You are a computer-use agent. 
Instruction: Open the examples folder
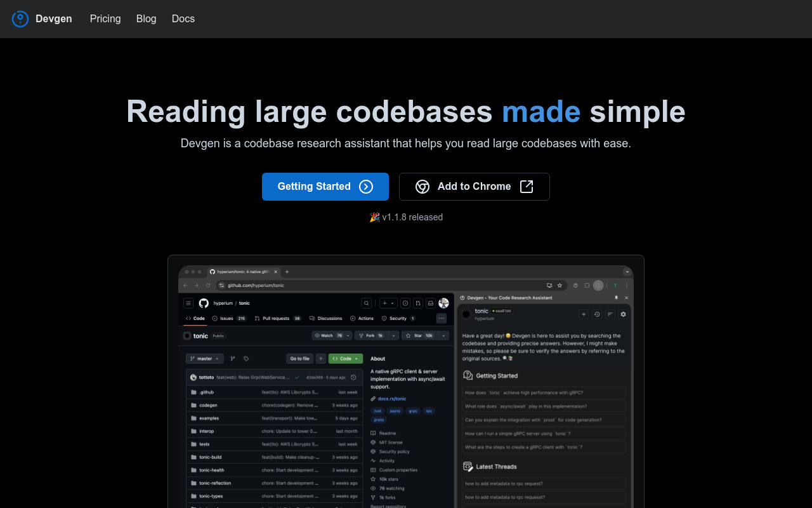tap(209, 418)
